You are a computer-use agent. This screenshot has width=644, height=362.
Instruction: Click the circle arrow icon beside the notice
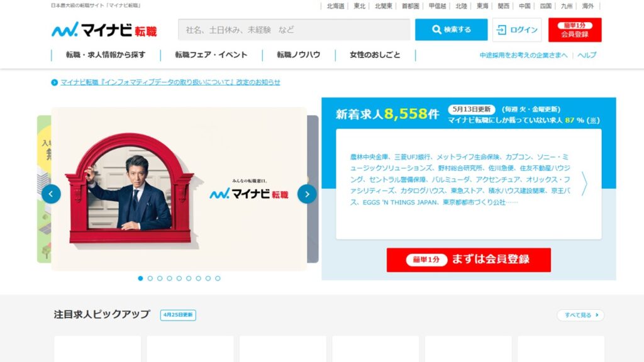point(54,82)
